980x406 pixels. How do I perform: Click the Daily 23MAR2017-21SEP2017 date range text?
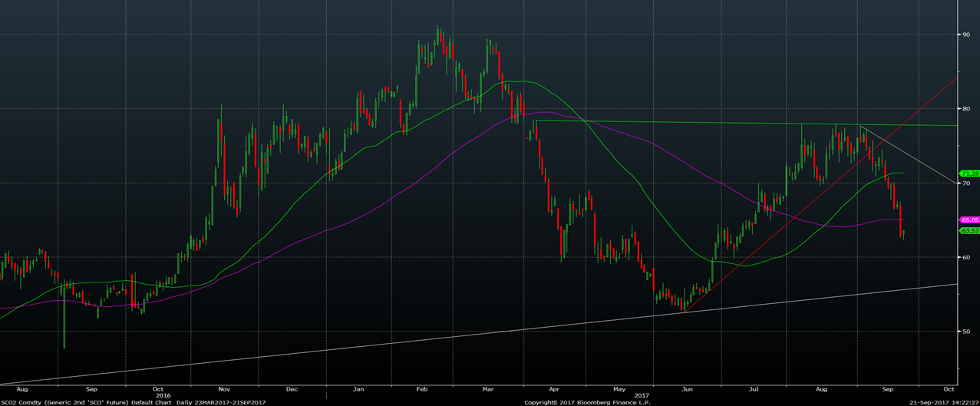[221, 402]
